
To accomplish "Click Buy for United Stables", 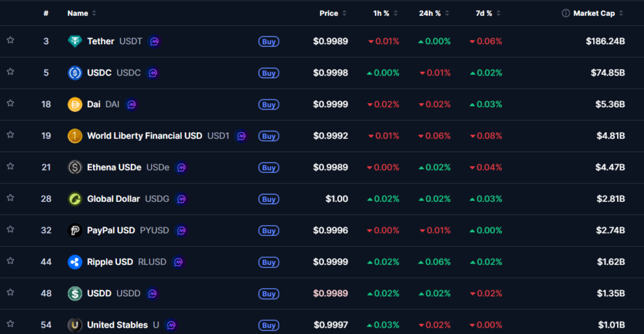I will tap(269, 325).
